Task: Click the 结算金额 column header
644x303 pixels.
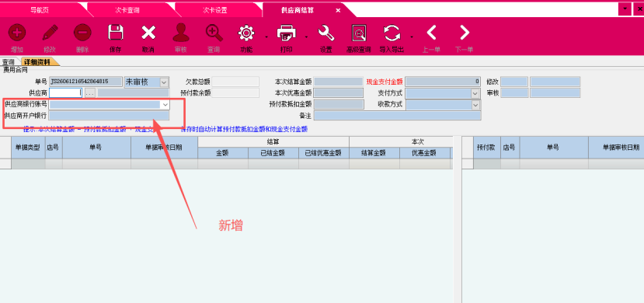Action: click(x=374, y=153)
